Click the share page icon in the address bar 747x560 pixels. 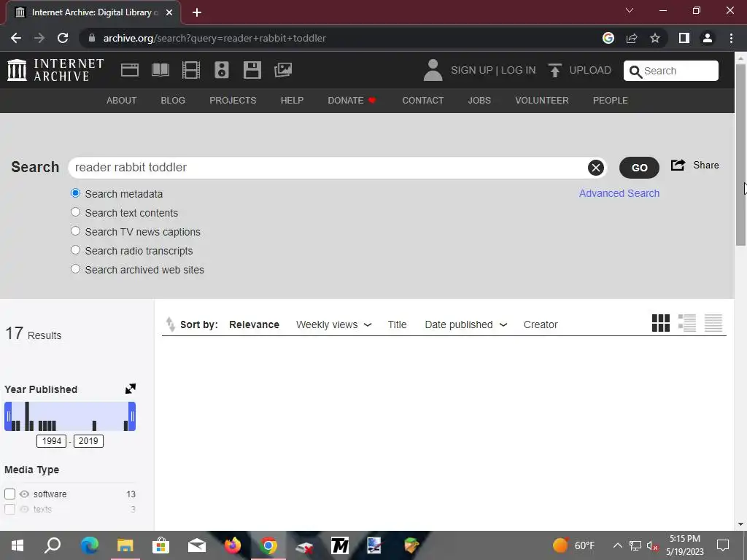[x=632, y=38]
